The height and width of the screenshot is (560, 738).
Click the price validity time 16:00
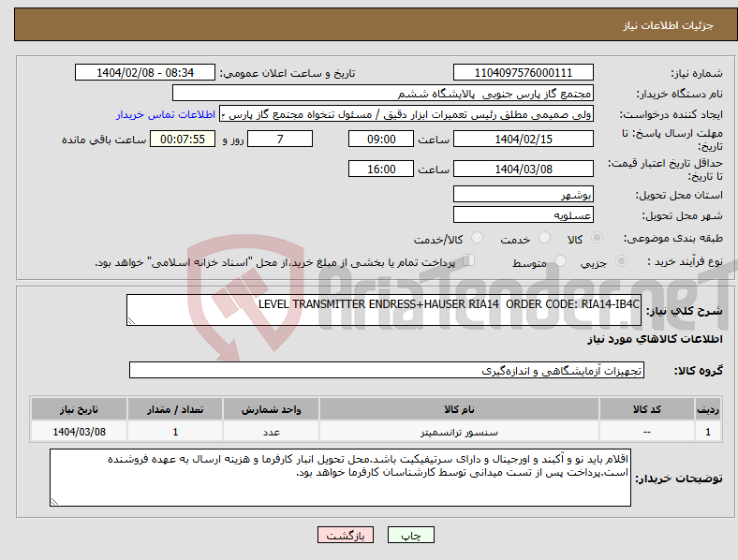381,169
